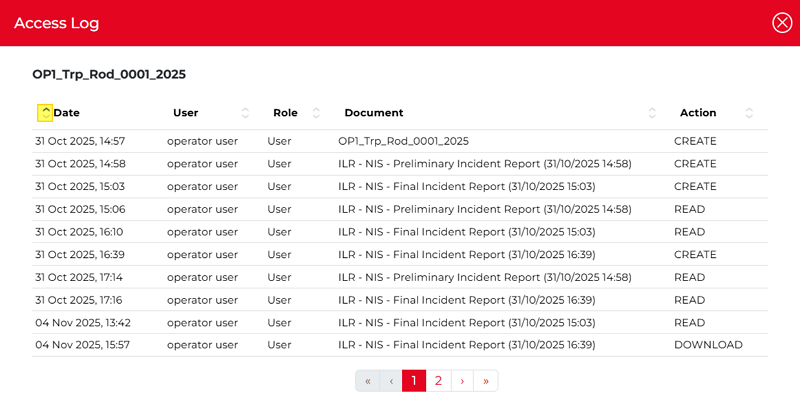This screenshot has width=800, height=402.
Task: Click CREATE action in the 14:57 row
Action: [695, 141]
